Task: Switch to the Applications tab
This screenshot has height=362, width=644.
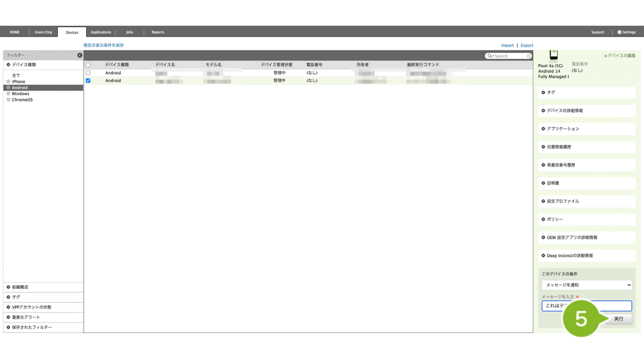Action: pos(101,32)
